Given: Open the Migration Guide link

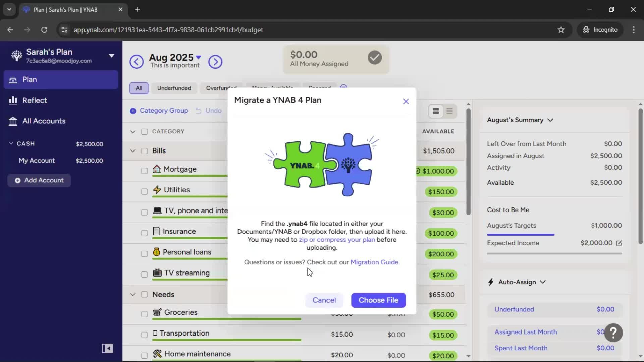Looking at the screenshot, I should coord(375,262).
